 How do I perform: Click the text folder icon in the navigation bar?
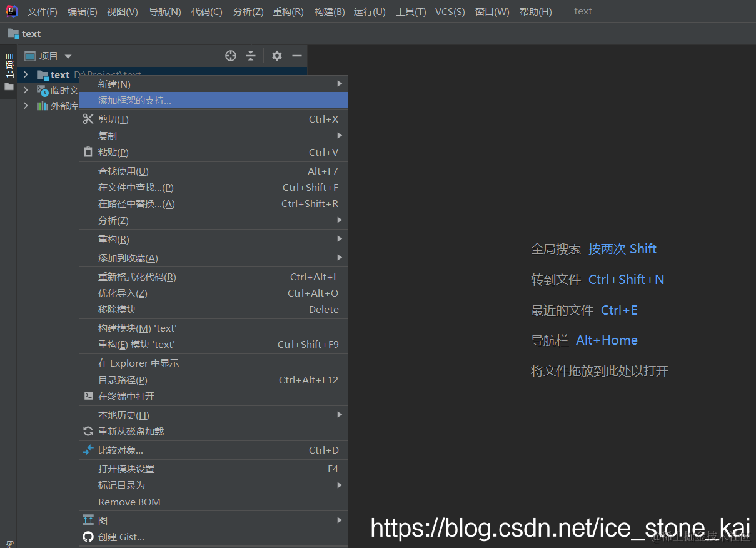click(13, 34)
